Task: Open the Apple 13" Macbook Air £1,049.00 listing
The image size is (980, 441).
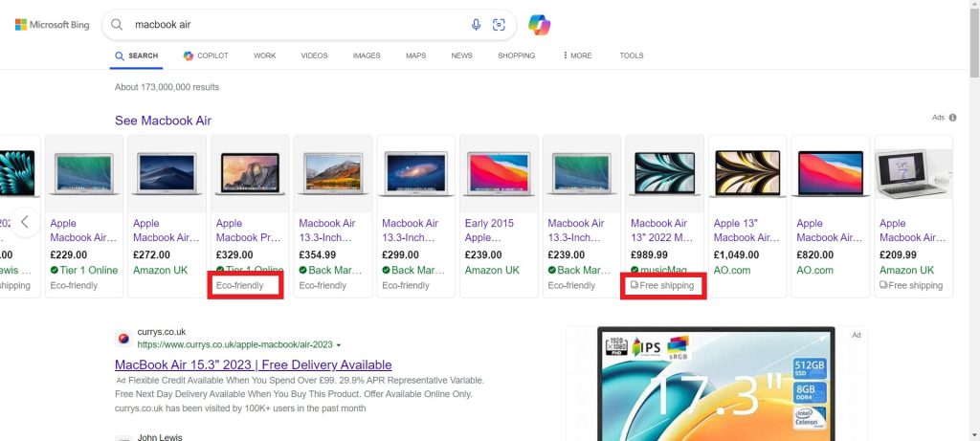Action: click(746, 231)
